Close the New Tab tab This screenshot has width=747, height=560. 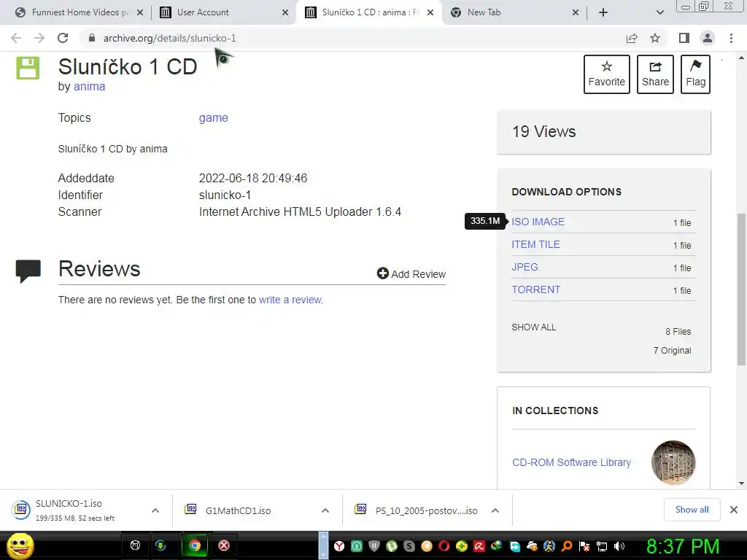click(x=575, y=12)
